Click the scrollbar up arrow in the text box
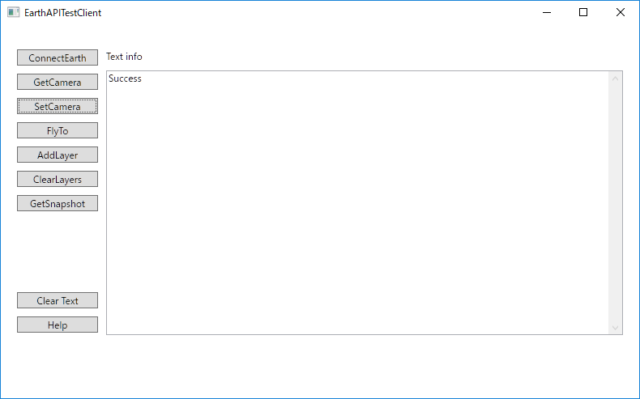The width and height of the screenshot is (640, 399). coord(615,78)
